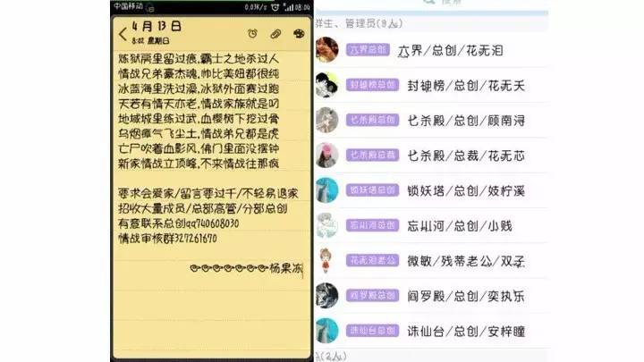Tap the note date title 4月13日
This screenshot has width=644, height=362.
tap(157, 26)
